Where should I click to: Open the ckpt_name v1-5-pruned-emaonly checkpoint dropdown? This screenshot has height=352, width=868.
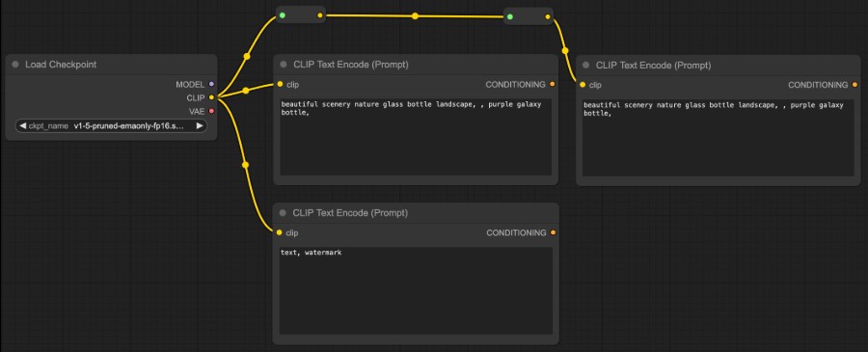click(111, 125)
